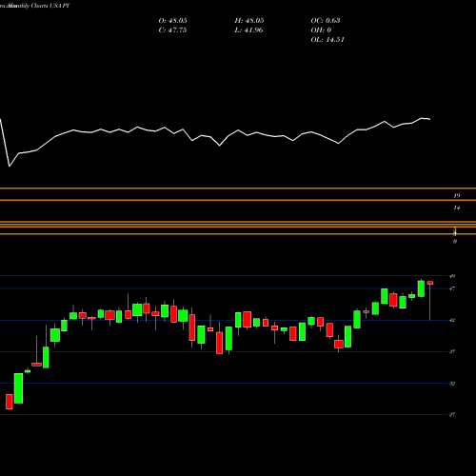Select the high value 'H: 48.05'
This screenshot has height=476, width=476.
(249, 21)
